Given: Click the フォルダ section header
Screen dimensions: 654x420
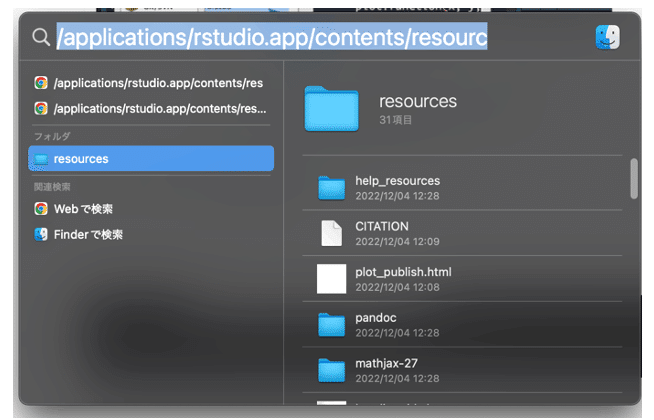Looking at the screenshot, I should point(52,136).
